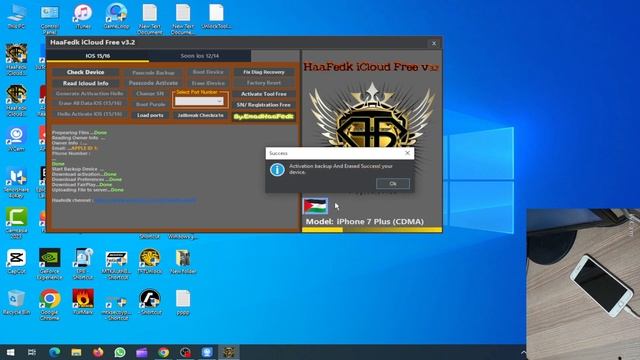The height and width of the screenshot is (360, 640).
Task: Click SN/ Registration Free
Action: point(264,105)
